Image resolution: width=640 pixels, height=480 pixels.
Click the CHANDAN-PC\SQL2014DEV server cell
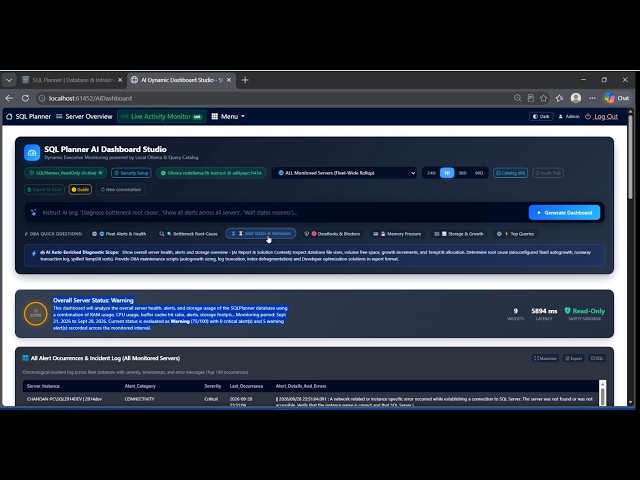[64, 399]
